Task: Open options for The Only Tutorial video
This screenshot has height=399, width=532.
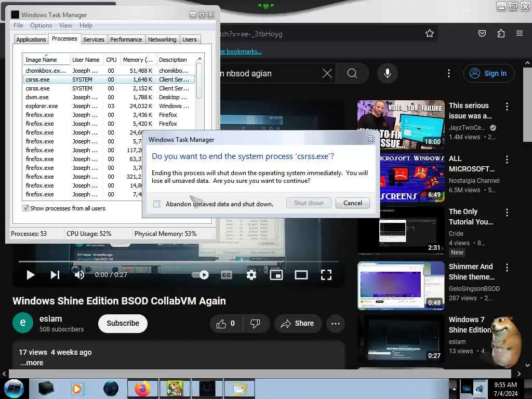Action: point(507,212)
